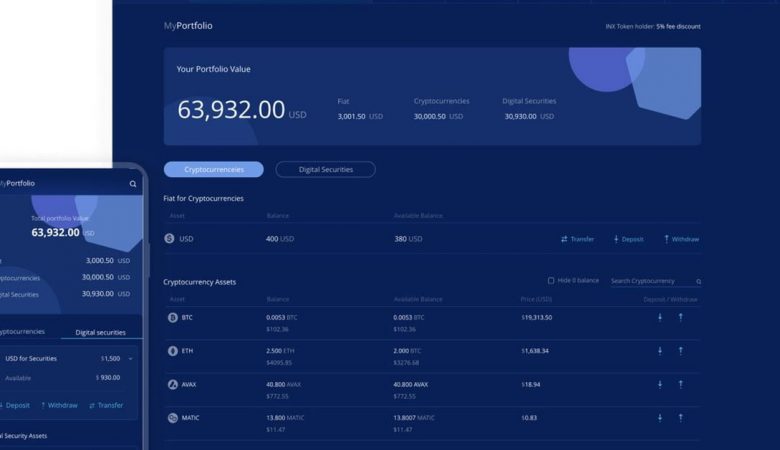This screenshot has height=450, width=780.
Task: Tap Transfer in the mobile view
Action: pyautogui.click(x=106, y=405)
